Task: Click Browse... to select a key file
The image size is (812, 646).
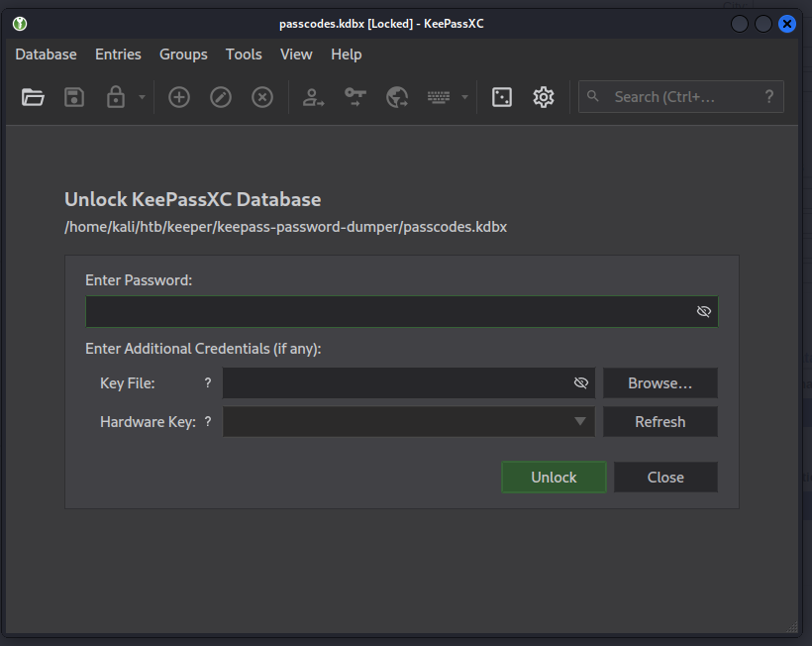Action: pos(660,383)
